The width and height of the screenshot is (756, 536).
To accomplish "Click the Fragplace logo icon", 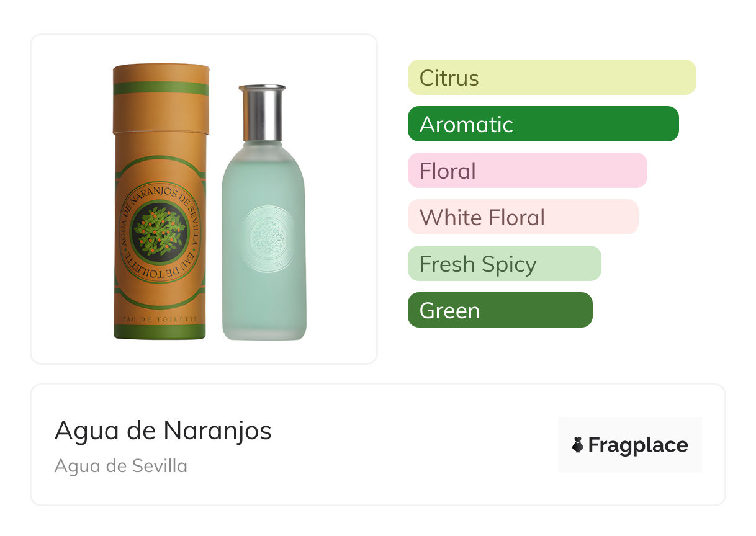I will coord(578,445).
